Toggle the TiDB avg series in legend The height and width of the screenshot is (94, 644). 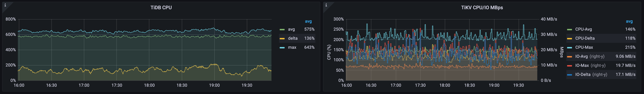(291, 29)
